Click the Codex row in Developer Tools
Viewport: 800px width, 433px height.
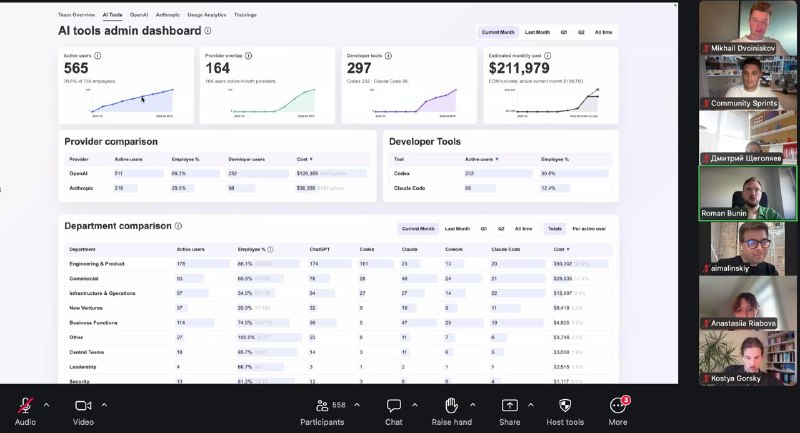tap(501, 173)
